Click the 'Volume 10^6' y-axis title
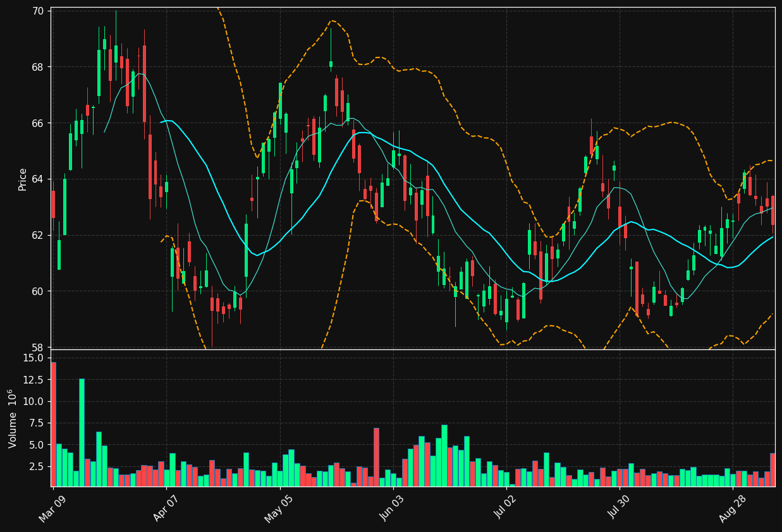Image resolution: width=782 pixels, height=532 pixels. click(x=13, y=418)
